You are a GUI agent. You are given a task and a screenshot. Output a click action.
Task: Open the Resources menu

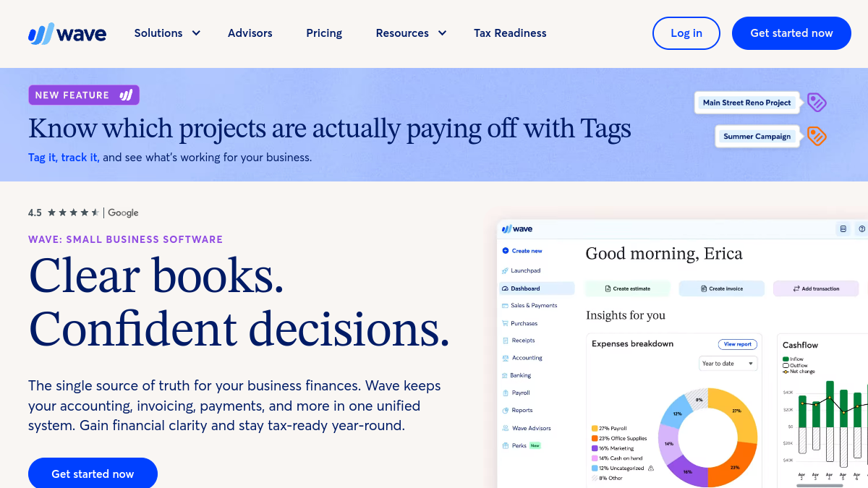pos(412,33)
